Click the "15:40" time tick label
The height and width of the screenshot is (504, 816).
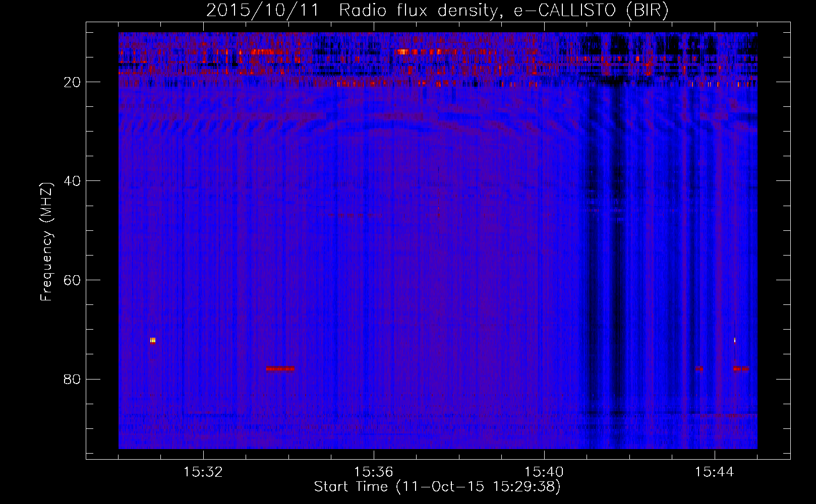(544, 472)
